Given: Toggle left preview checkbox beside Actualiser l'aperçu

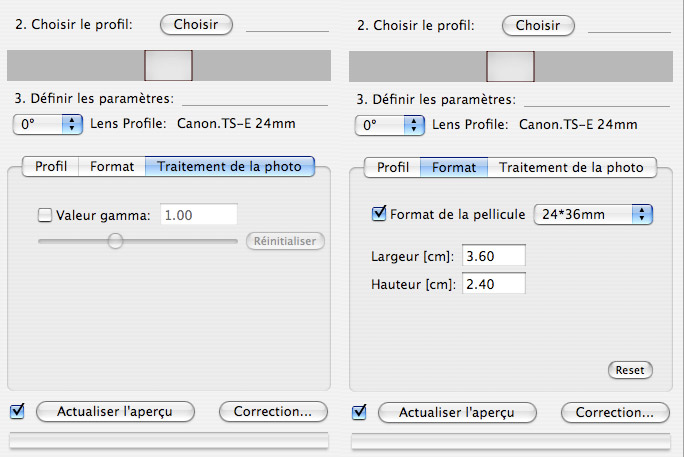Looking at the screenshot, I should pyautogui.click(x=17, y=411).
